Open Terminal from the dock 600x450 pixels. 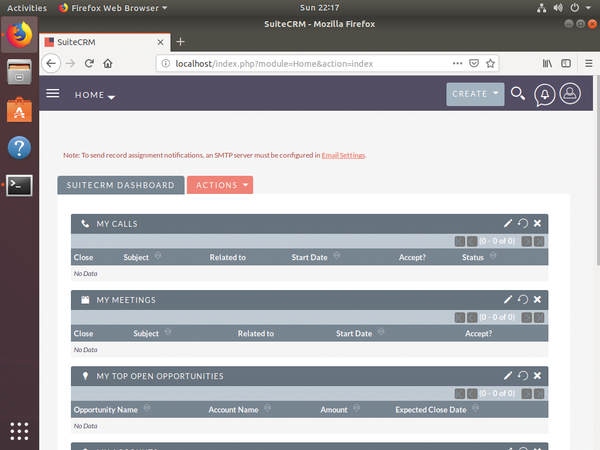click(x=19, y=186)
